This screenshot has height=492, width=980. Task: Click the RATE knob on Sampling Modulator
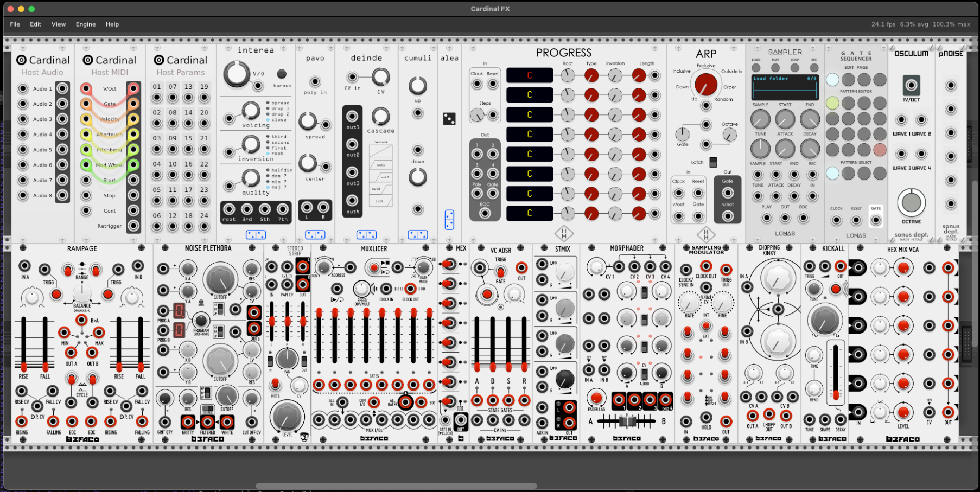tap(689, 302)
